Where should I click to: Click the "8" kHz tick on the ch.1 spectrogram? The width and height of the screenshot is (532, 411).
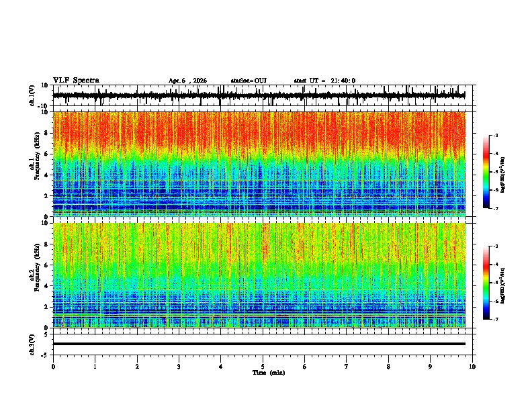(48, 133)
